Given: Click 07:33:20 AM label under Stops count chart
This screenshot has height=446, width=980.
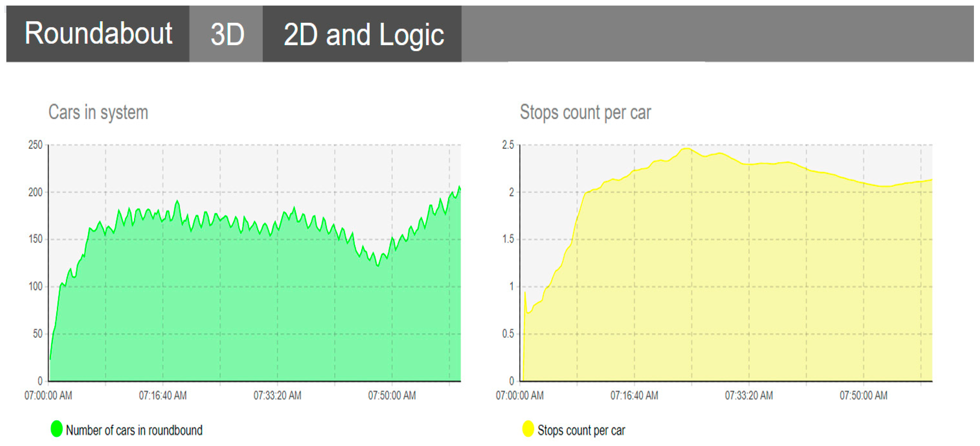Looking at the screenshot, I should tap(749, 395).
